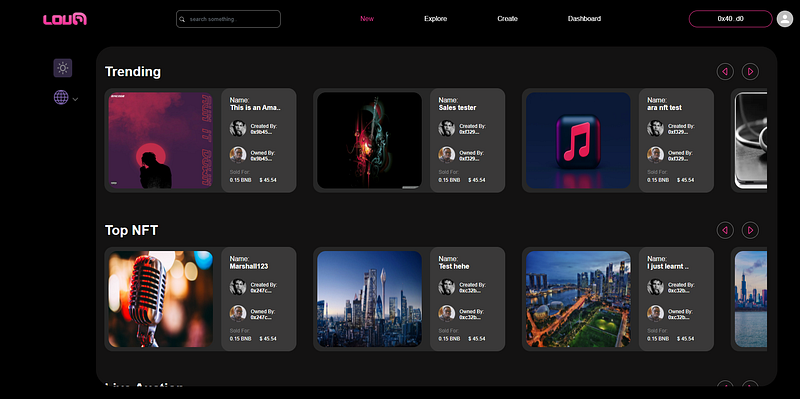800x399 pixels.
Task: Click the LOUA logo
Action: click(65, 19)
